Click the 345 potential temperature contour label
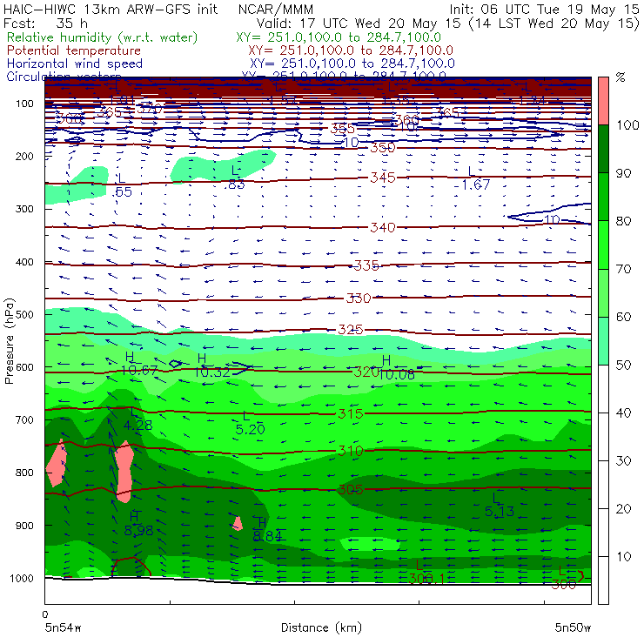Screen dimensions: 644x644 point(383,178)
